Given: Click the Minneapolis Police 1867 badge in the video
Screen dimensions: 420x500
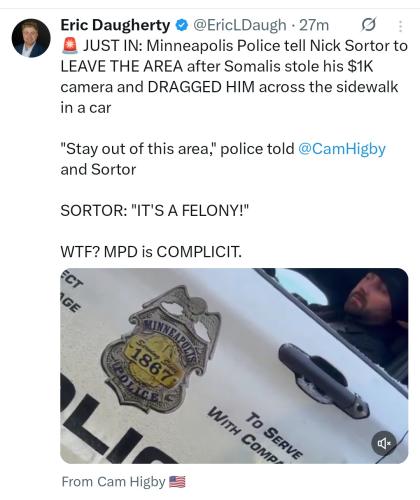Looking at the screenshot, I should click(162, 348).
